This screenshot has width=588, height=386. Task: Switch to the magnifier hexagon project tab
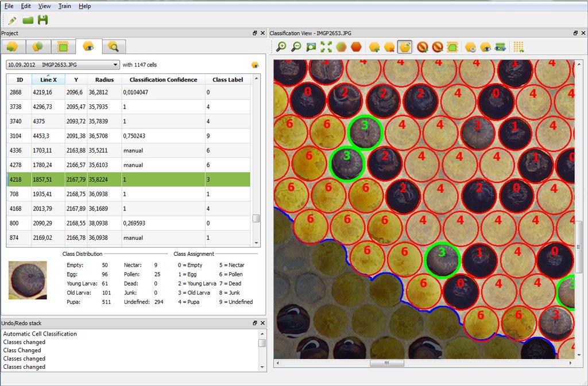113,46
